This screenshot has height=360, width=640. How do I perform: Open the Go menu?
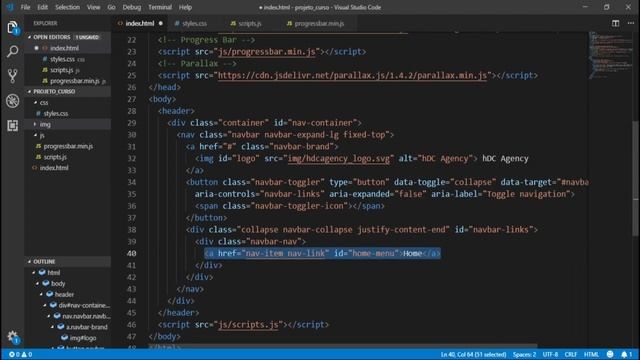point(111,7)
